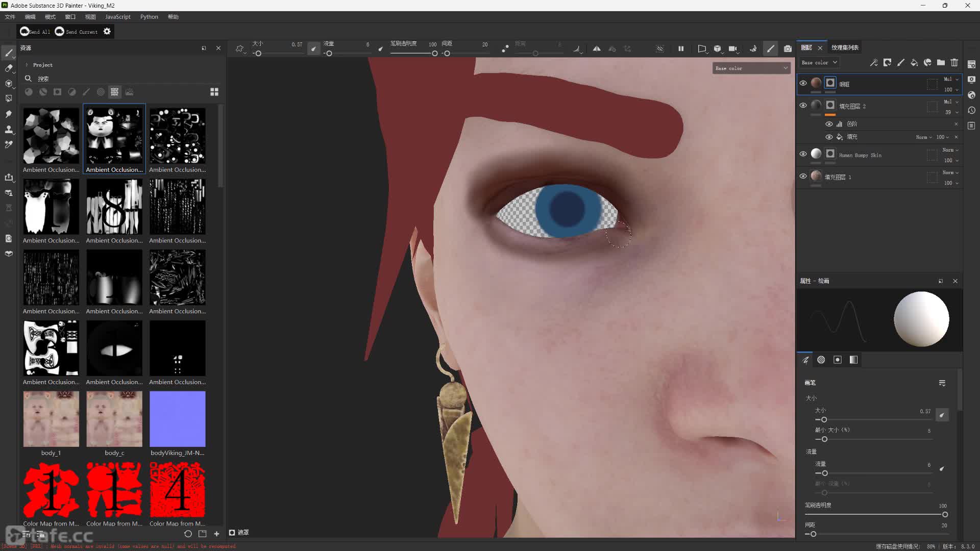Add a smart material layer
The width and height of the screenshot is (980, 551).
pos(927,62)
